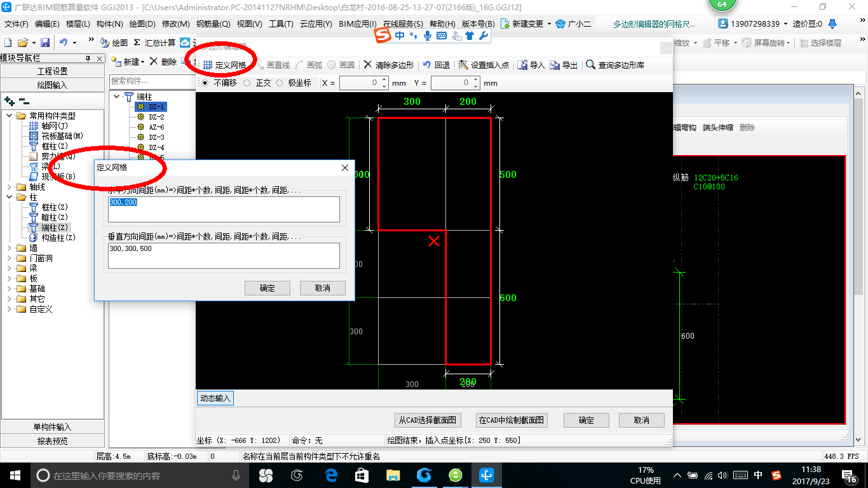Click 清除多边形 in polygon editor toolbar
The height and width of the screenshot is (488, 868).
click(x=389, y=65)
